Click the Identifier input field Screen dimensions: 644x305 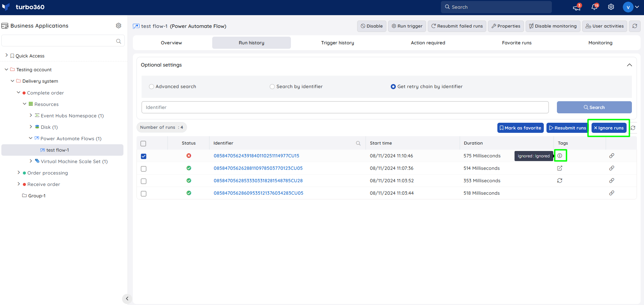point(345,107)
